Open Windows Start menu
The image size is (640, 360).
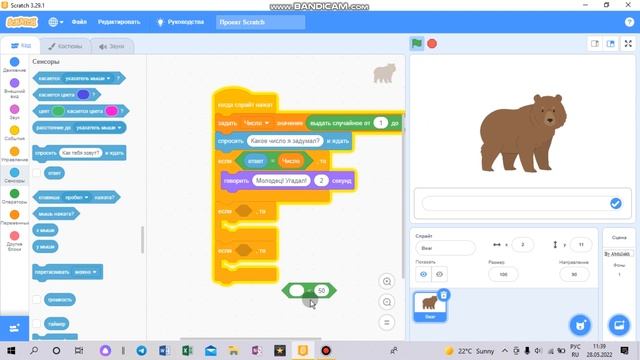[x=11, y=351]
